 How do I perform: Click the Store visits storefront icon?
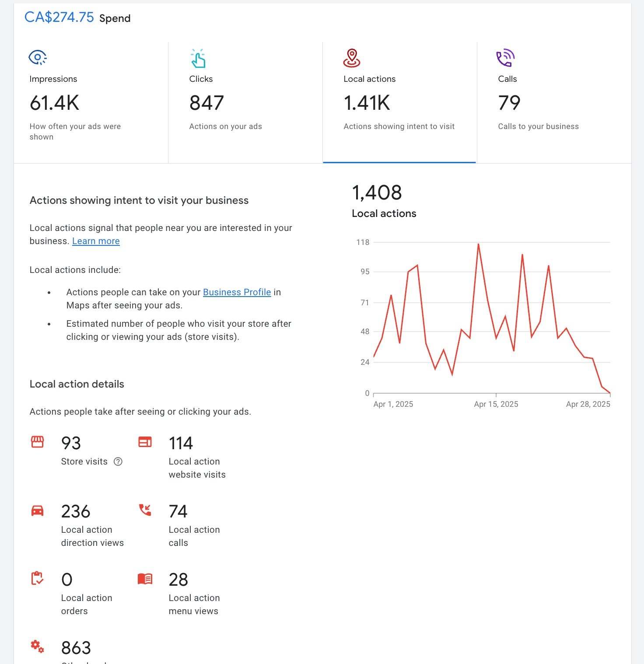[38, 442]
